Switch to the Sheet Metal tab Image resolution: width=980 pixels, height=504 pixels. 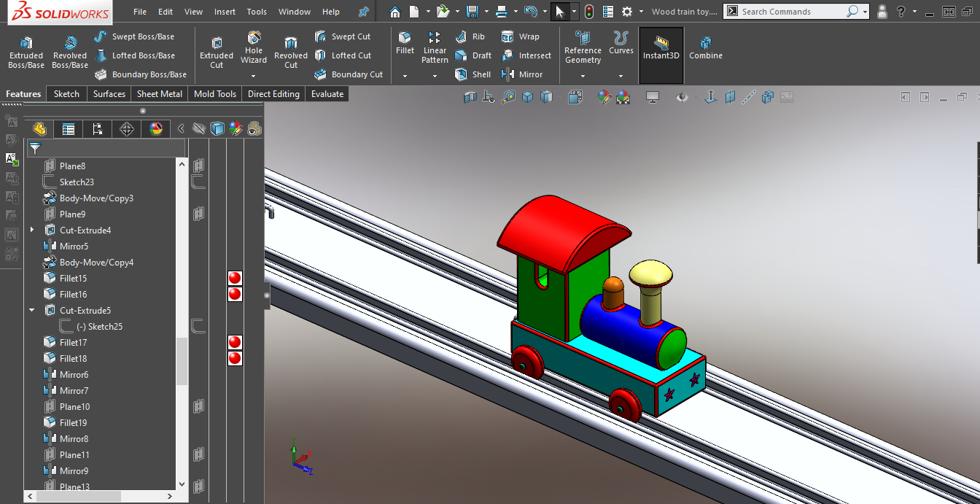coord(160,94)
